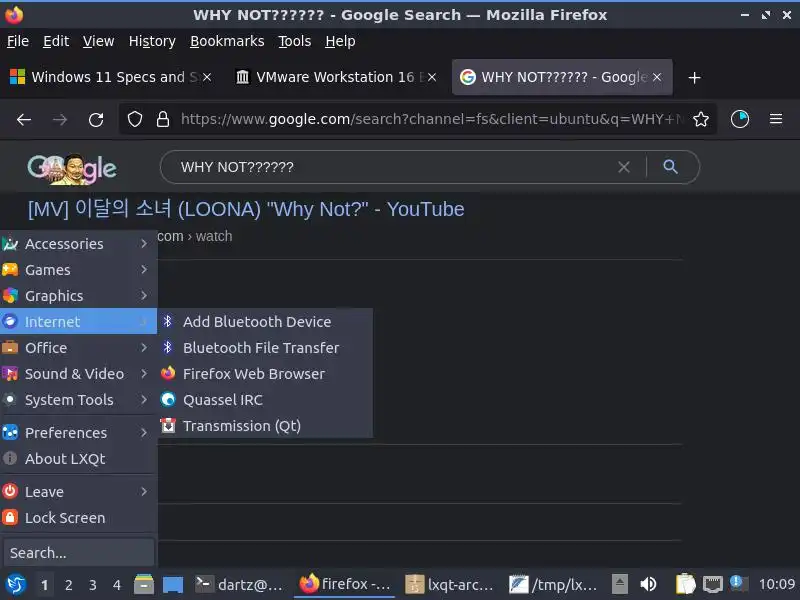Choose Lock Screen
Image resolution: width=800 pixels, height=600 pixels.
(79, 518)
